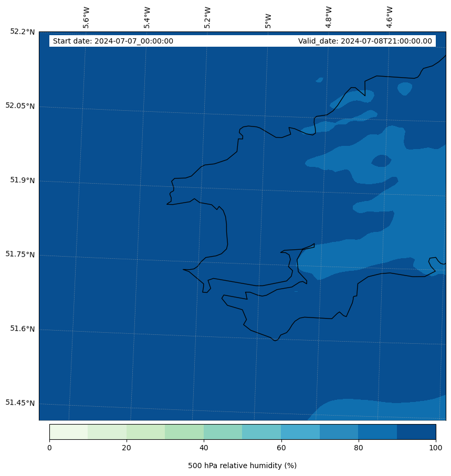This screenshot has height=476, width=451.
Task: Click the 0–10% palest colorbar swatch
Action: click(x=69, y=432)
